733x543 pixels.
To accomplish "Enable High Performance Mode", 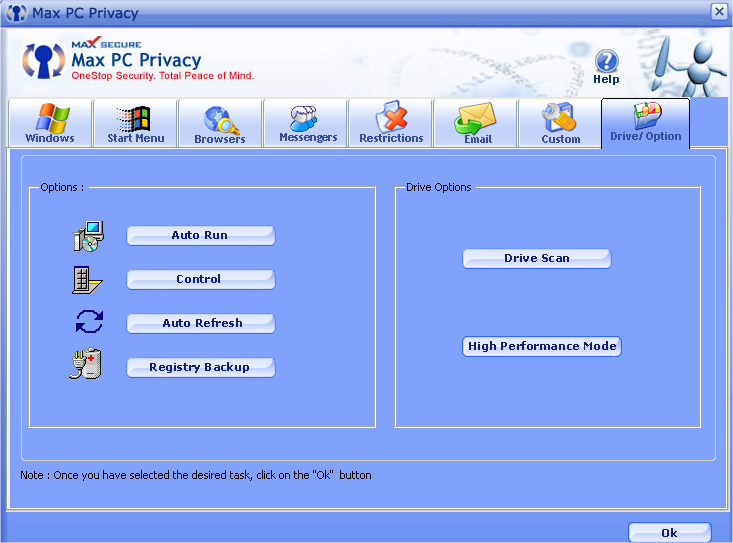I will pyautogui.click(x=542, y=346).
